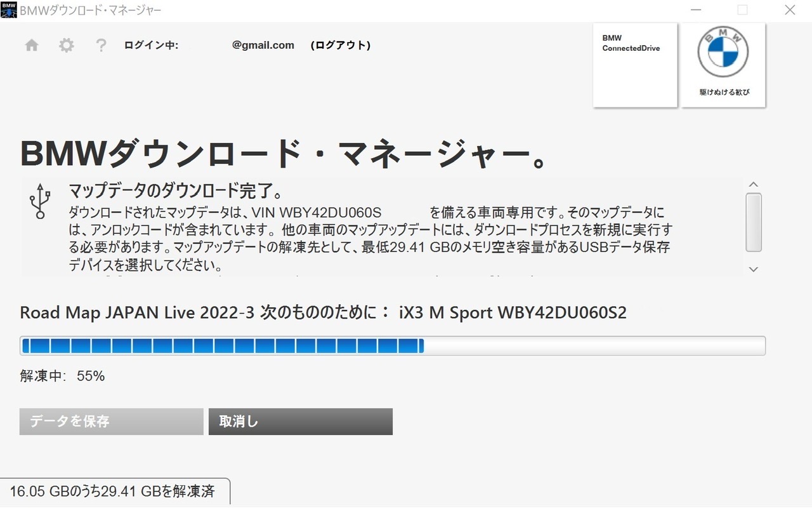Click the ログイン中 login status label

pos(151,45)
